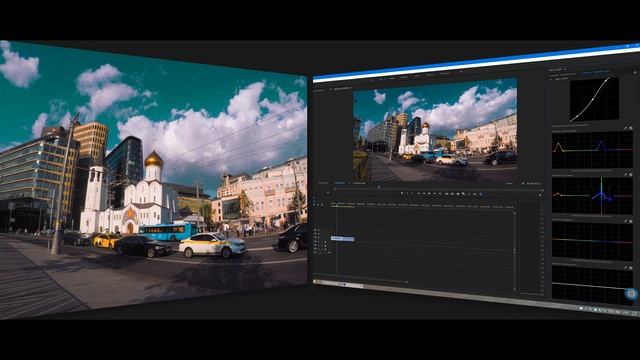Click the scrollbar beneath the third hue curve
This screenshot has width=640, height=360.
(x=592, y=261)
